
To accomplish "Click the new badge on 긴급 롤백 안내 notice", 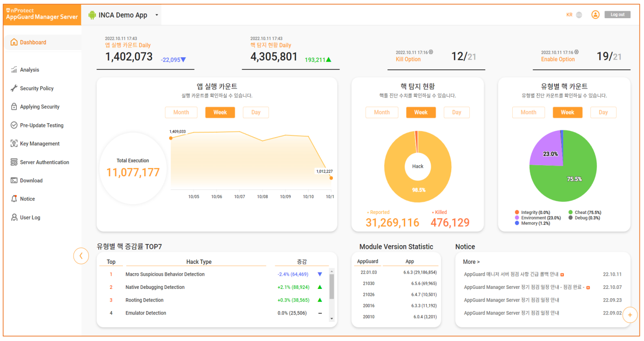I will pyautogui.click(x=562, y=274).
